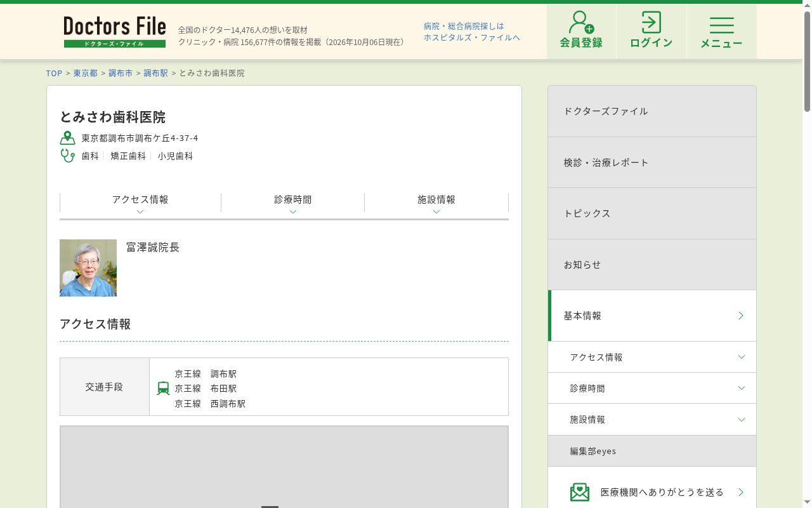Click the 会員登録 person icon
The height and width of the screenshot is (508, 812).
[x=581, y=22]
